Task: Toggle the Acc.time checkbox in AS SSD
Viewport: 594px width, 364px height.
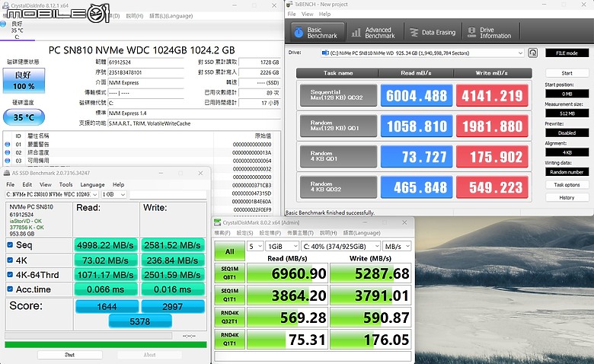Action: click(10, 289)
